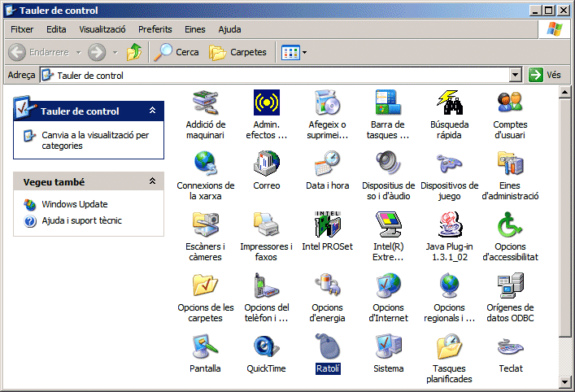Expand the Adreça address bar dropdown
575x392 pixels.
click(516, 75)
